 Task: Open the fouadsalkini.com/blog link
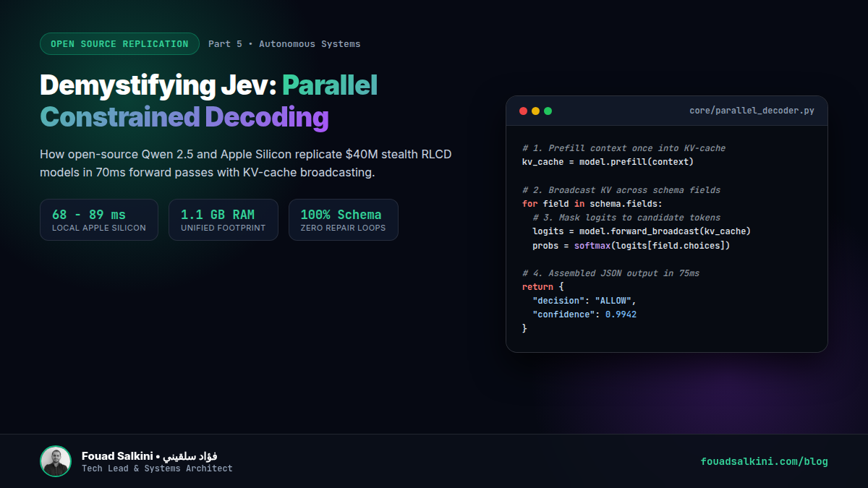point(765,461)
